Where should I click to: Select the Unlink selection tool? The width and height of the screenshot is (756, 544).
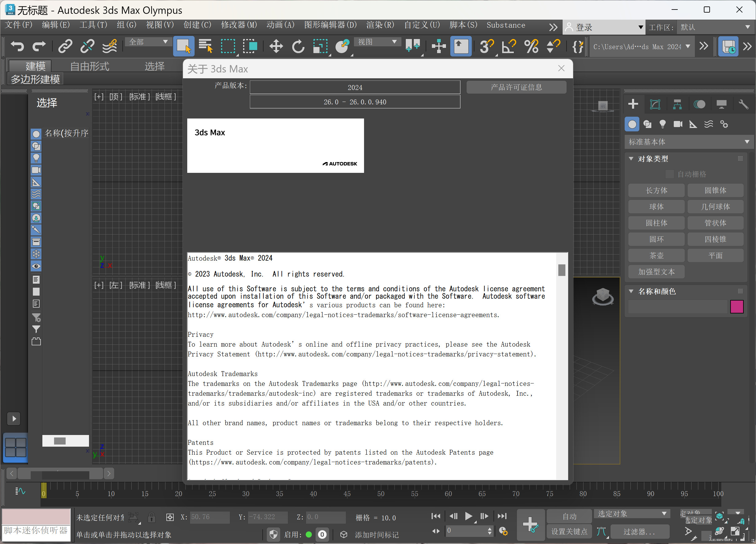87,46
